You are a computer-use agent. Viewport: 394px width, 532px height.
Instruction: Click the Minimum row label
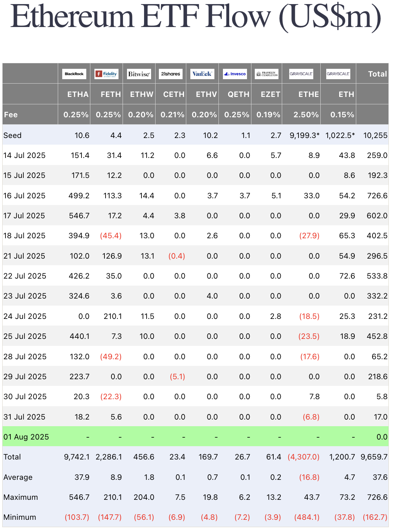[x=20, y=517]
